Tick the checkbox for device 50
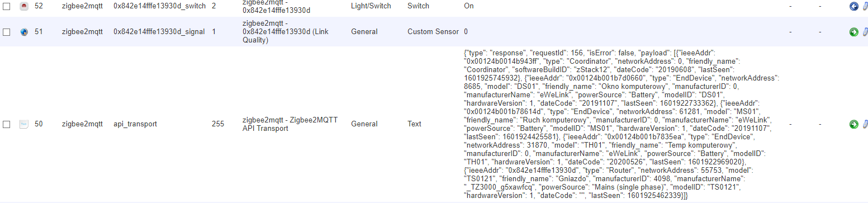The image size is (868, 203). (7, 124)
